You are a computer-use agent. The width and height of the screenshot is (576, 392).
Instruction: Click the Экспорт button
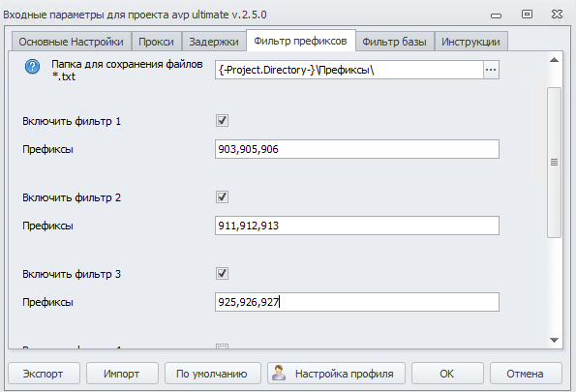44,374
